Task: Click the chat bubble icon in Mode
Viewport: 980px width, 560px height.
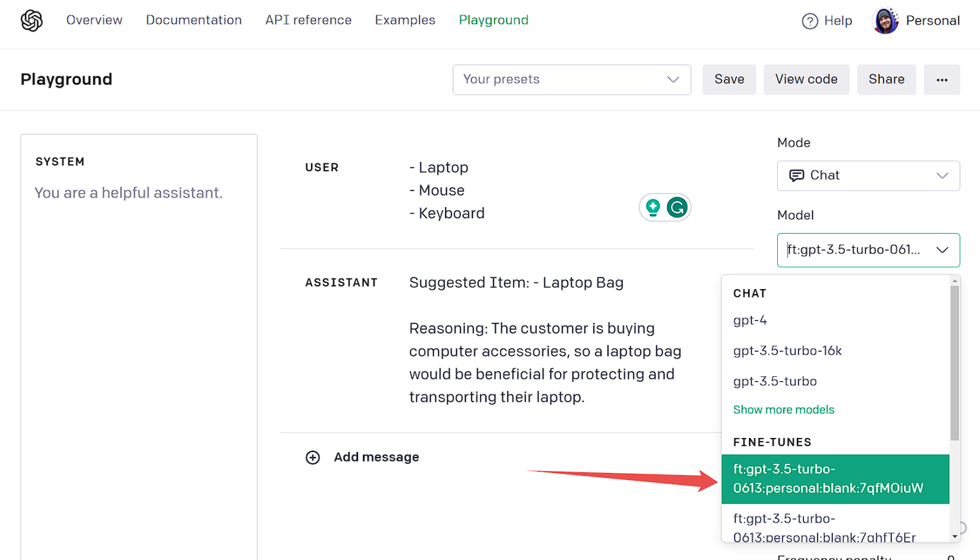Action: [797, 175]
